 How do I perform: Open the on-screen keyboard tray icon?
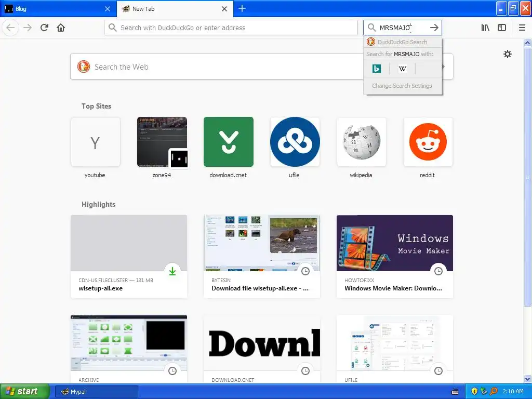point(455,392)
